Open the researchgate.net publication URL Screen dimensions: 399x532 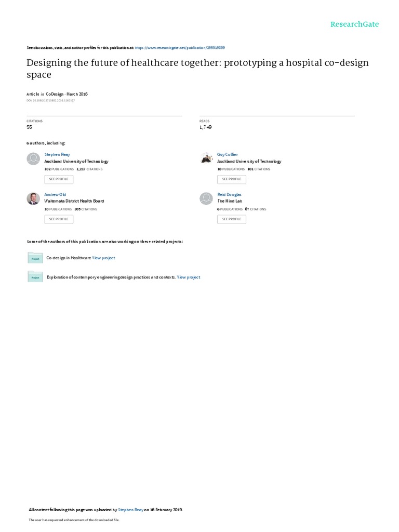click(x=180, y=48)
